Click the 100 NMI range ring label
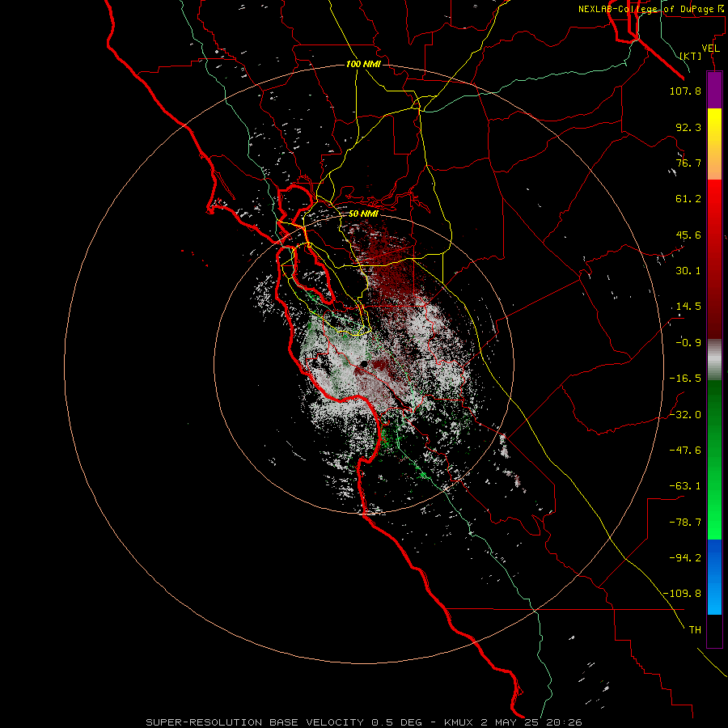 click(363, 64)
